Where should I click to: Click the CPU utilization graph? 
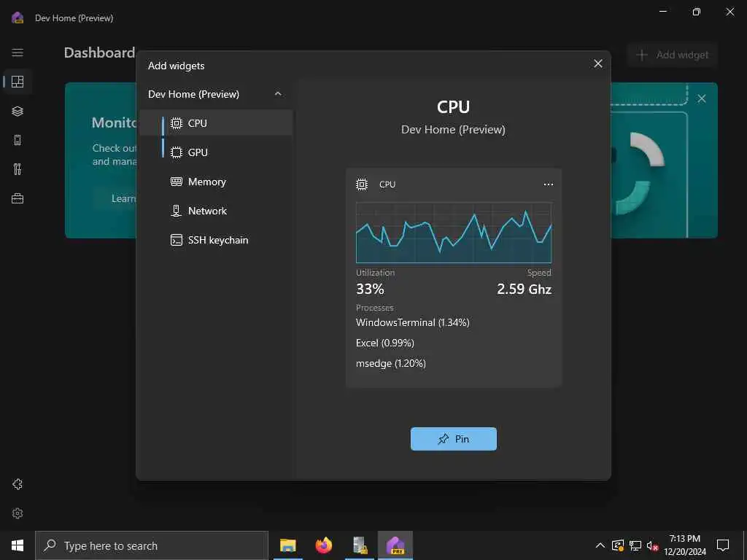(x=454, y=233)
